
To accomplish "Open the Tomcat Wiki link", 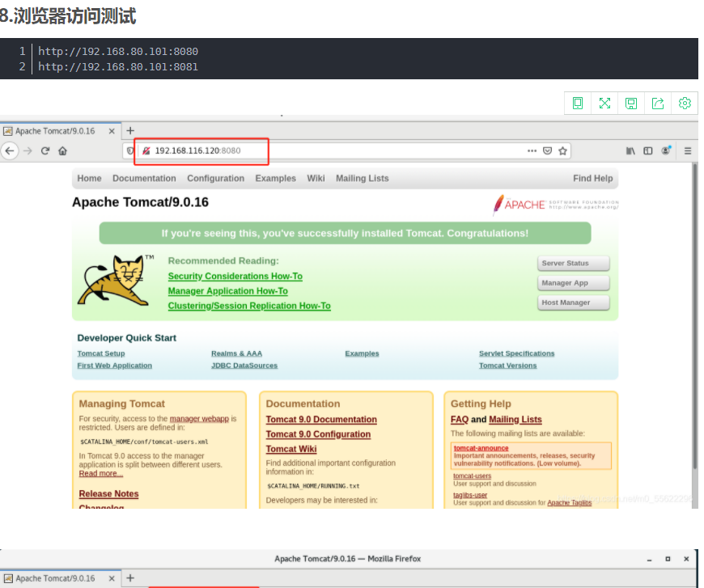I will [291, 449].
